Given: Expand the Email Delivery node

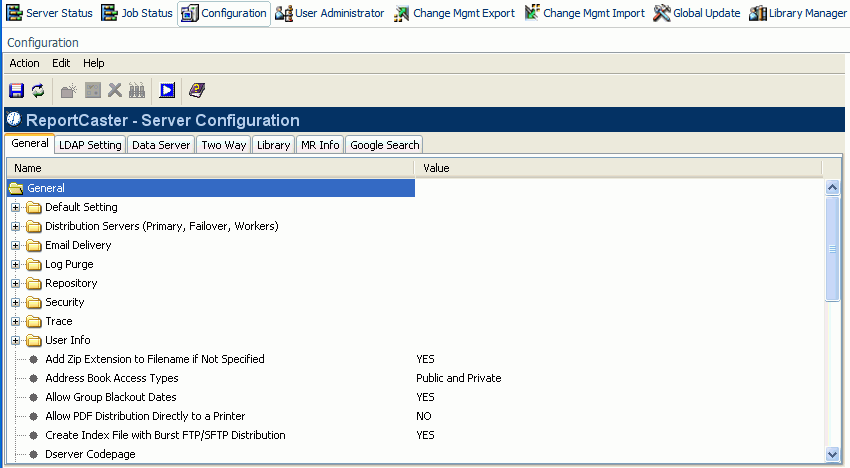Looking at the screenshot, I should [16, 245].
